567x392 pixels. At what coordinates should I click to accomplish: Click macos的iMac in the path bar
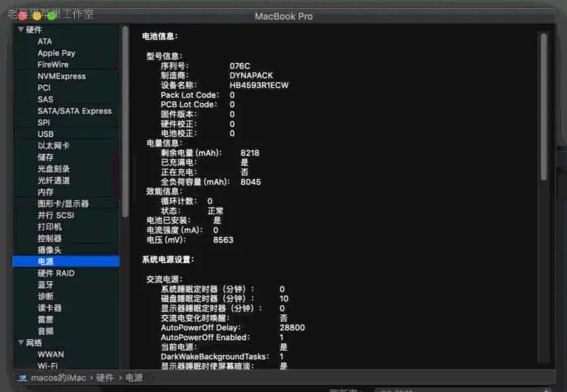(59, 378)
